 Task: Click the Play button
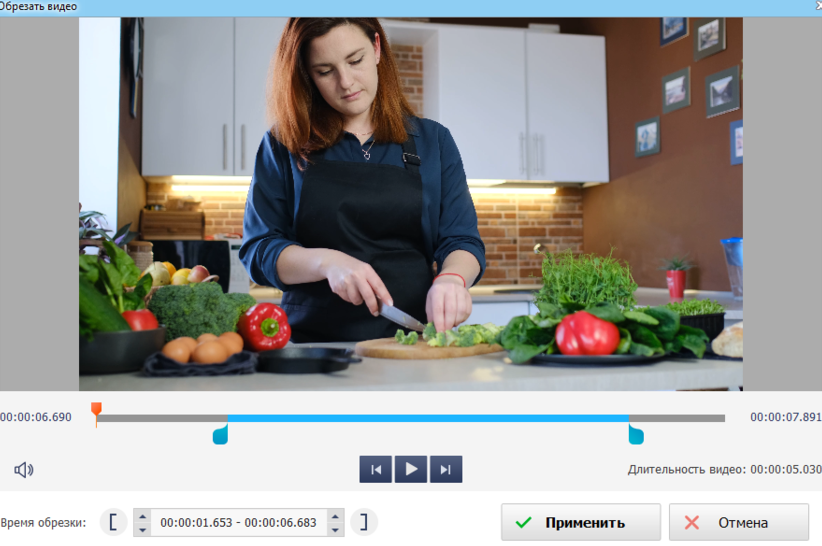click(411, 469)
